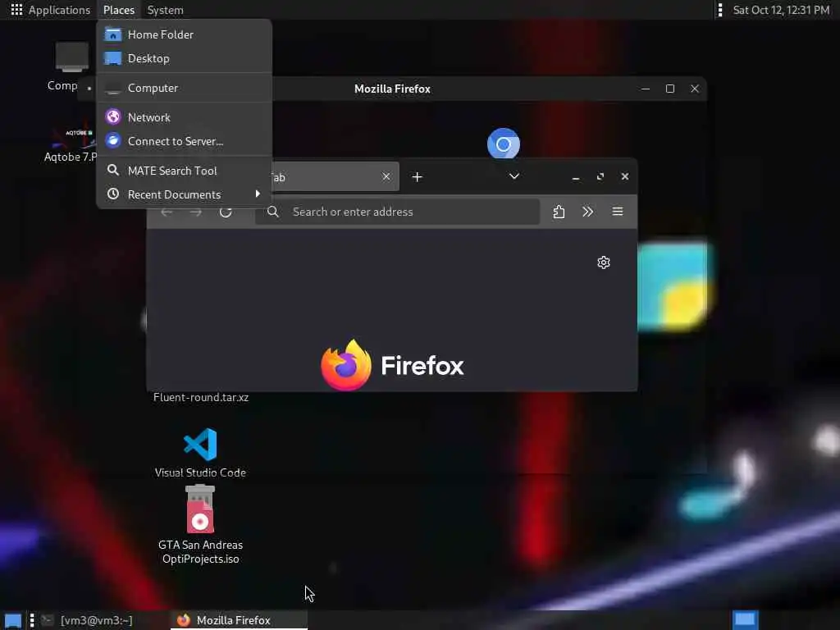Click the Firefox reload button
Screen dimensions: 840x630
(226, 212)
